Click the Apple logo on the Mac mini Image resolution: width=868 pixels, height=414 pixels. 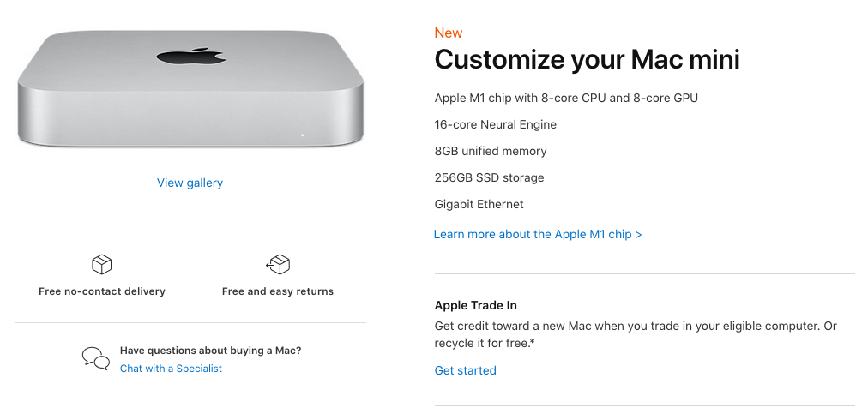(190, 57)
